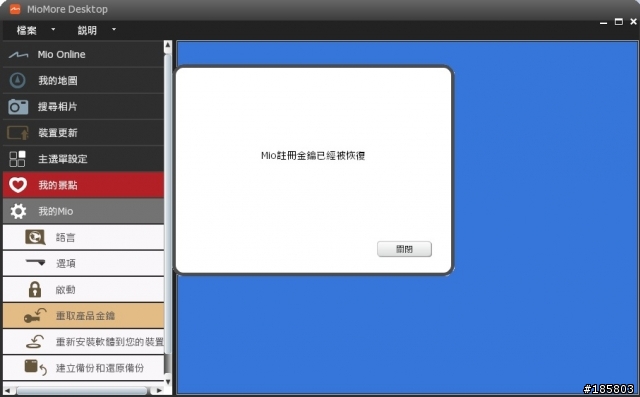640x397 pixels.
Task: Select Mio Online in the sidebar
Action: coord(83,54)
